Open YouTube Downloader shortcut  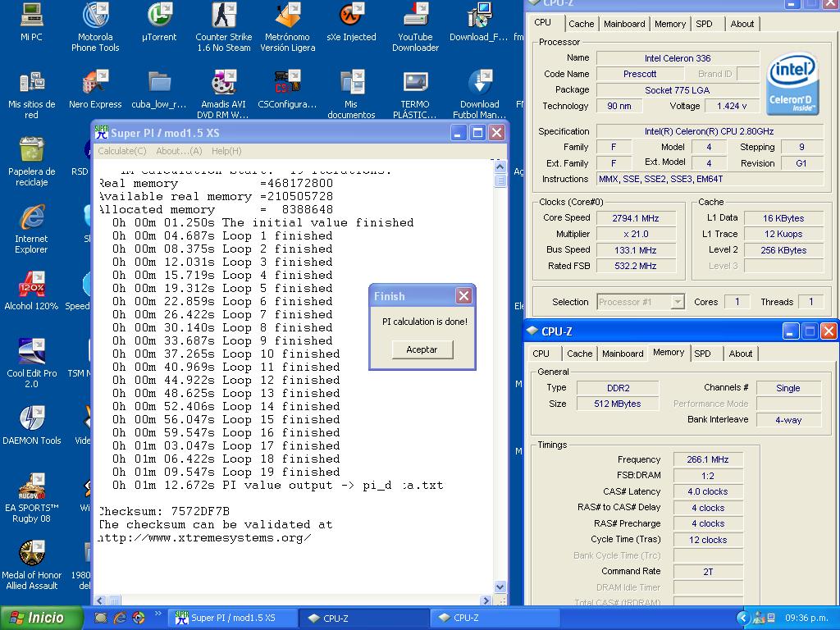click(x=415, y=27)
